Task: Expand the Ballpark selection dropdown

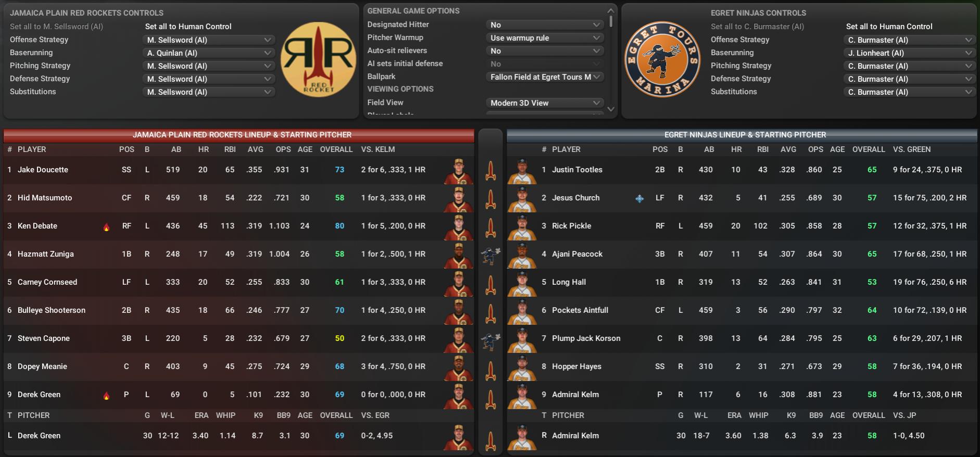Action: click(545, 77)
